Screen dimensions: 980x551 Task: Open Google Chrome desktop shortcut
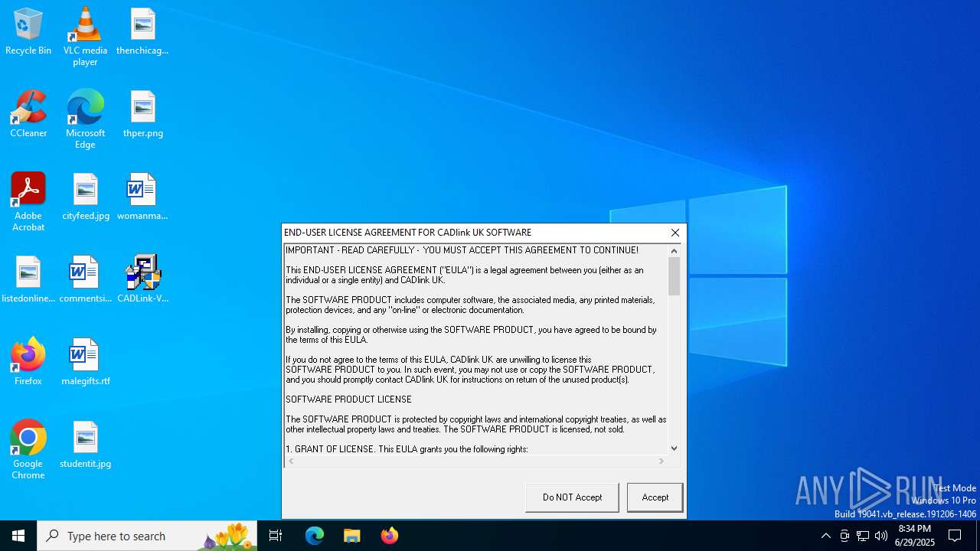coord(28,450)
